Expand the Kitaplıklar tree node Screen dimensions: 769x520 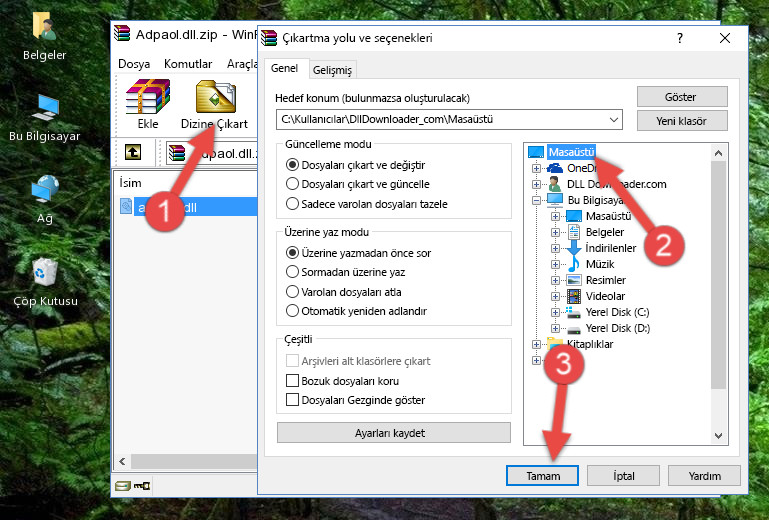click(x=536, y=344)
